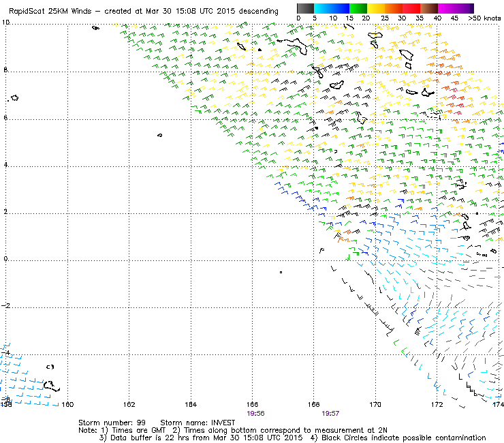Click the latitude 4 axis label
The image size is (504, 443).
click(x=5, y=165)
